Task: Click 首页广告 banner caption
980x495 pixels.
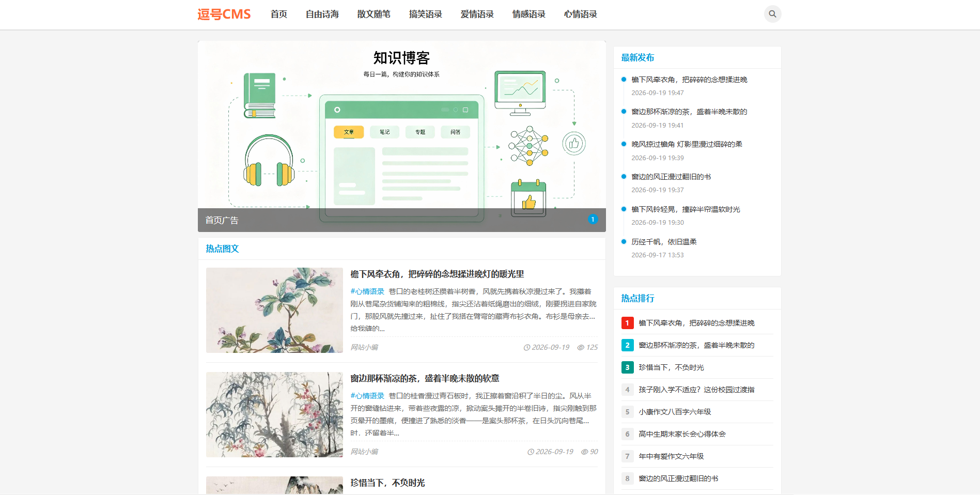Action: (222, 220)
